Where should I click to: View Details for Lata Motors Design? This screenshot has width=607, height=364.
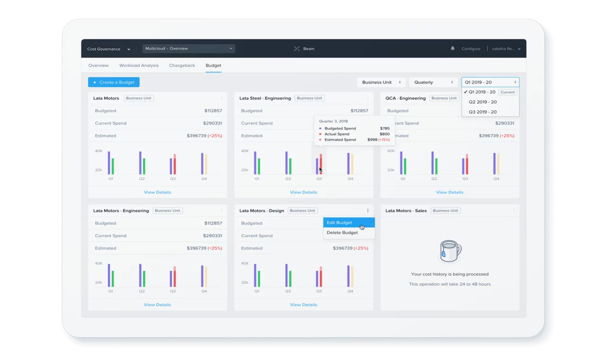coord(303,305)
